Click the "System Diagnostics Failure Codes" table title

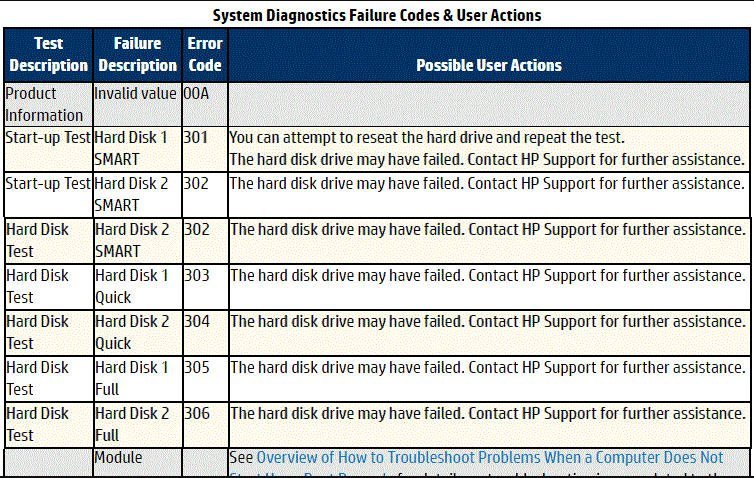click(x=377, y=15)
